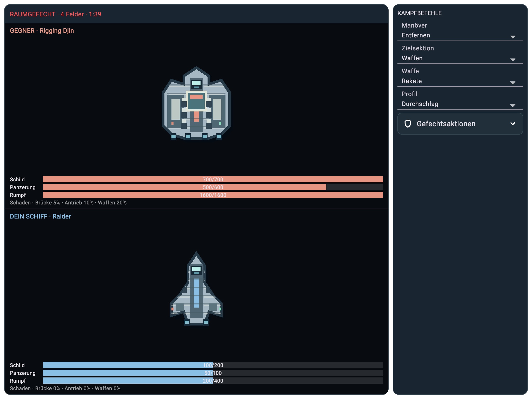This screenshot has width=532, height=399.
Task: Click own damage text Brücke 0% Antrieb 0%
Action: coord(63,388)
